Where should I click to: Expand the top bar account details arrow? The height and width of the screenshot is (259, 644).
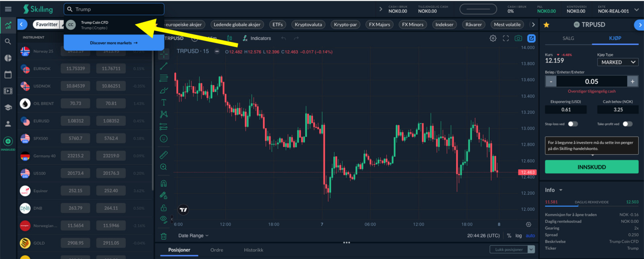coord(381,9)
